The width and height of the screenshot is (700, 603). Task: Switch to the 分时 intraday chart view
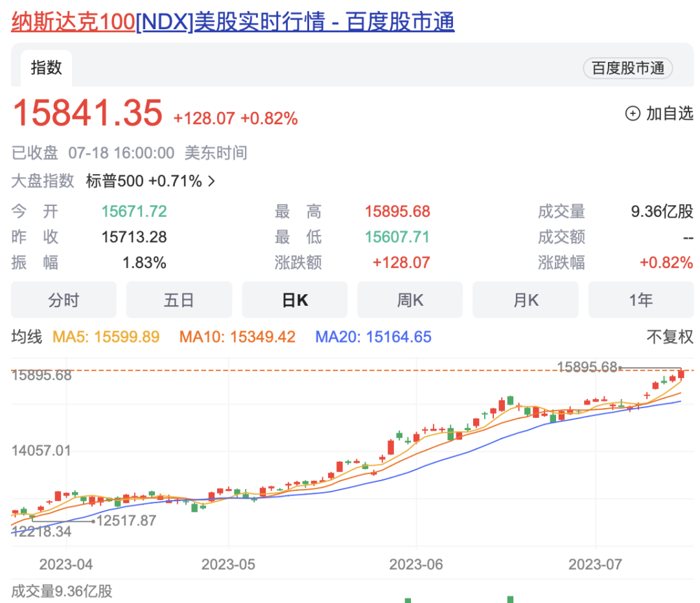coord(64,300)
